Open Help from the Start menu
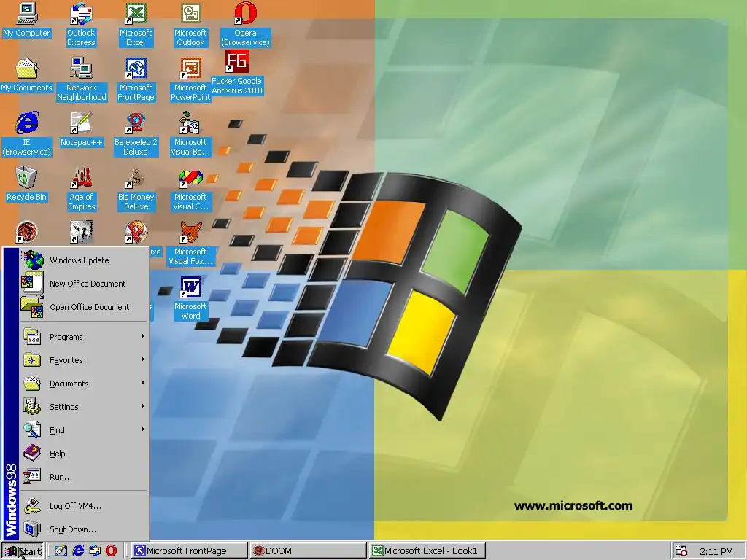747x560 pixels. tap(85, 454)
